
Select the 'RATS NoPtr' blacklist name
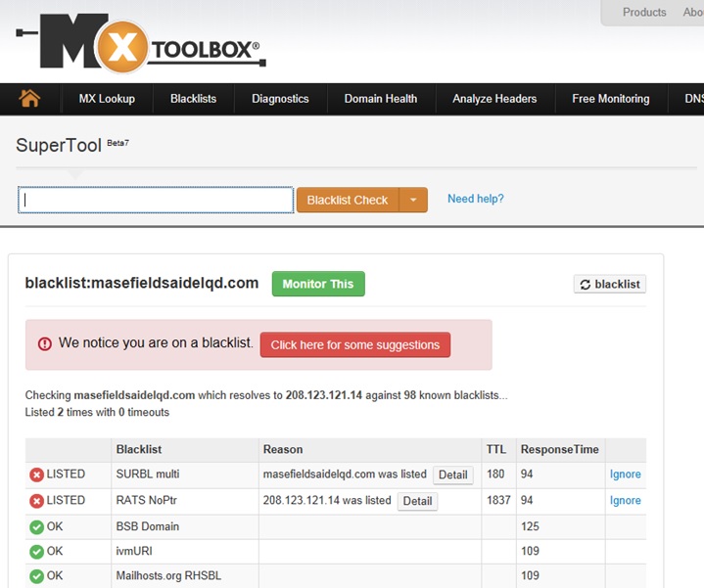[x=146, y=500]
